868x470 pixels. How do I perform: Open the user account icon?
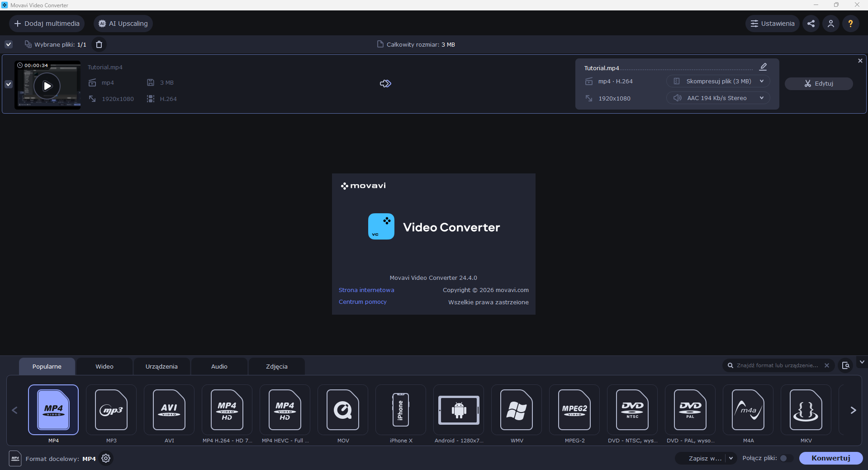click(831, 24)
